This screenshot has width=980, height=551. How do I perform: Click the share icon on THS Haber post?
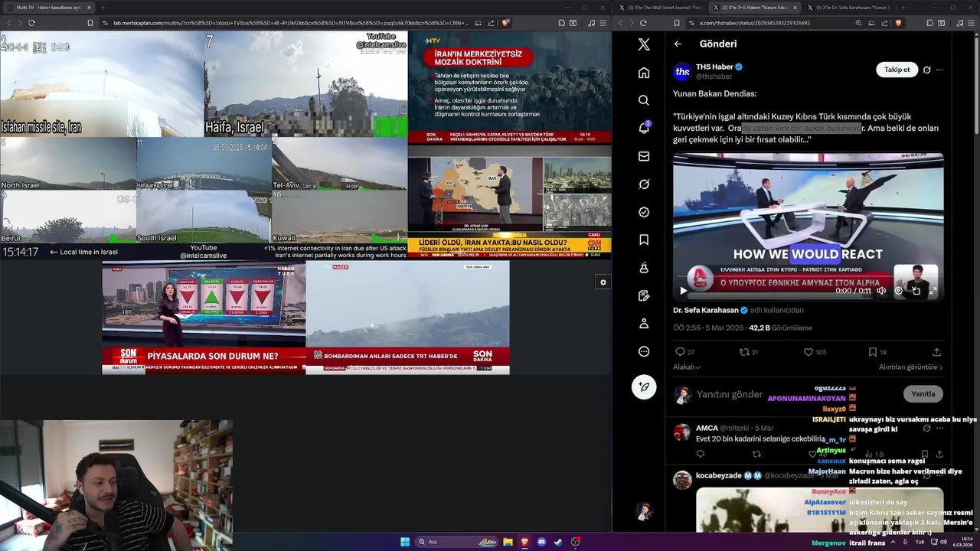[936, 352]
